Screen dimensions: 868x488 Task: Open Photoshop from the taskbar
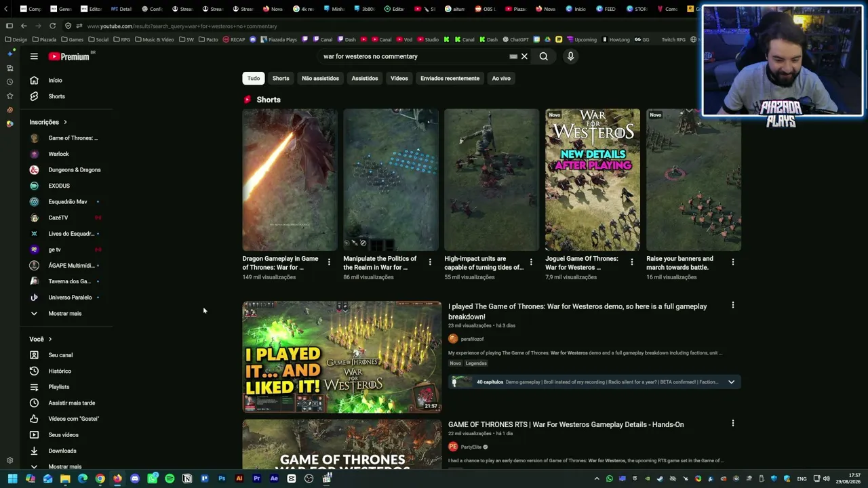222,479
